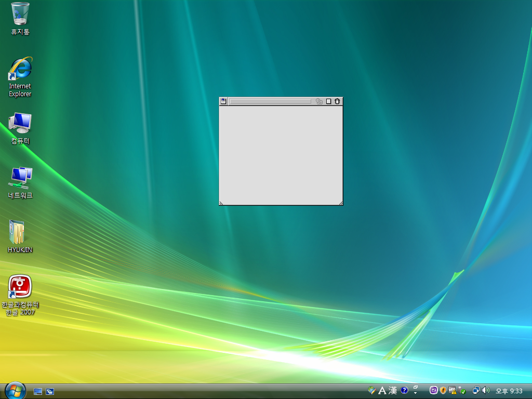
Task: Open the language bar options down arrow
Action: tap(415, 393)
